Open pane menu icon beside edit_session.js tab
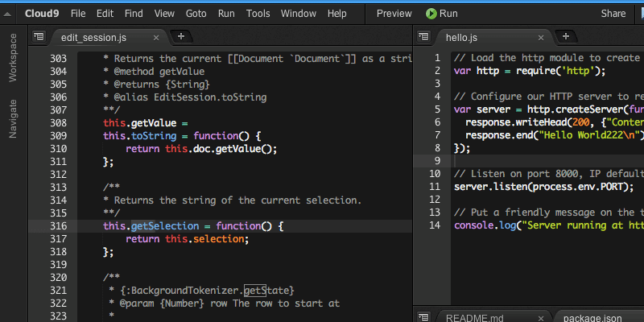This screenshot has height=322, width=644. click(x=38, y=36)
